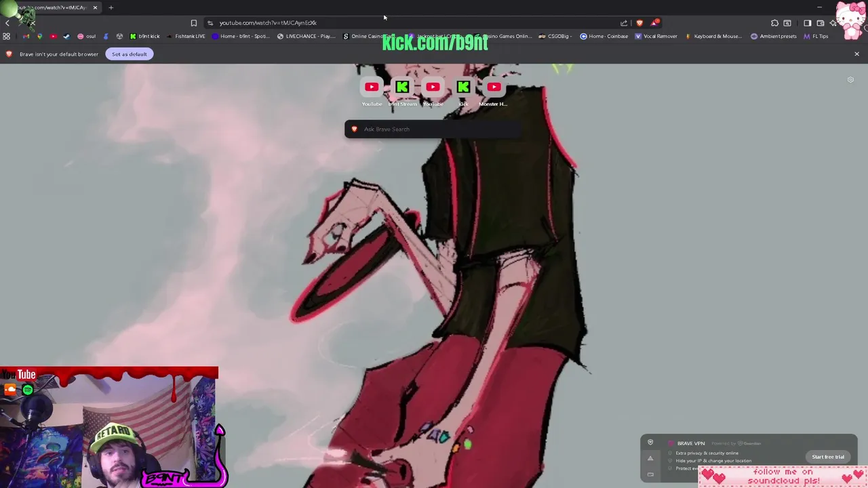Select the VPN shield icon in widget
The image size is (868, 488).
[x=650, y=443]
